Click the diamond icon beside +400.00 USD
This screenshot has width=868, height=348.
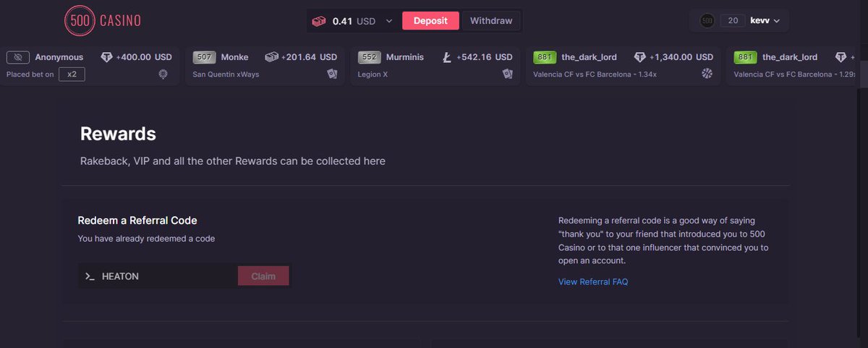point(106,57)
